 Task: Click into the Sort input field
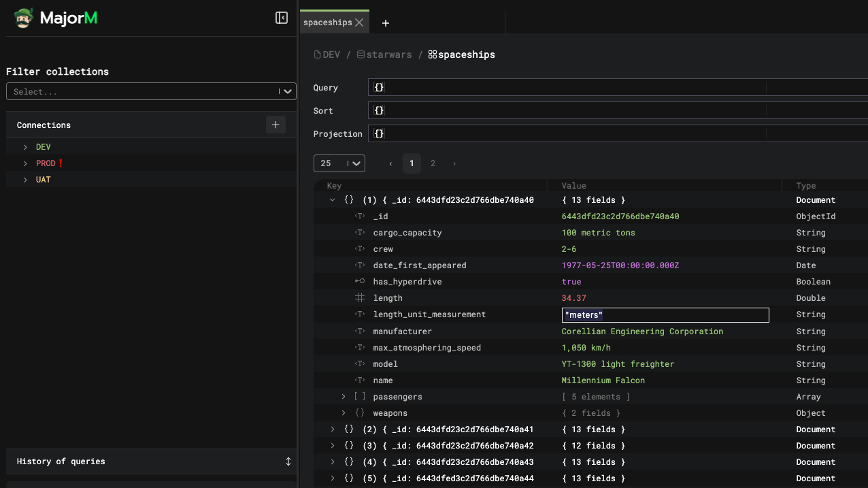618,110
